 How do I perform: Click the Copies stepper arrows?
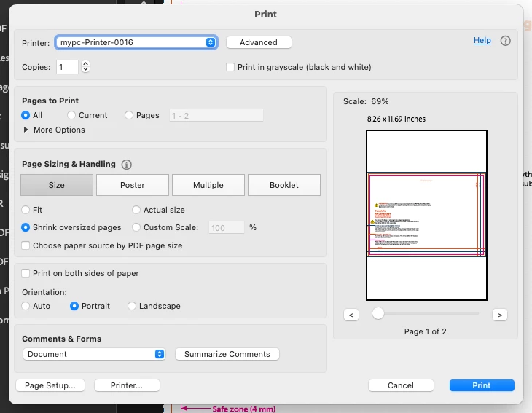[x=85, y=67]
